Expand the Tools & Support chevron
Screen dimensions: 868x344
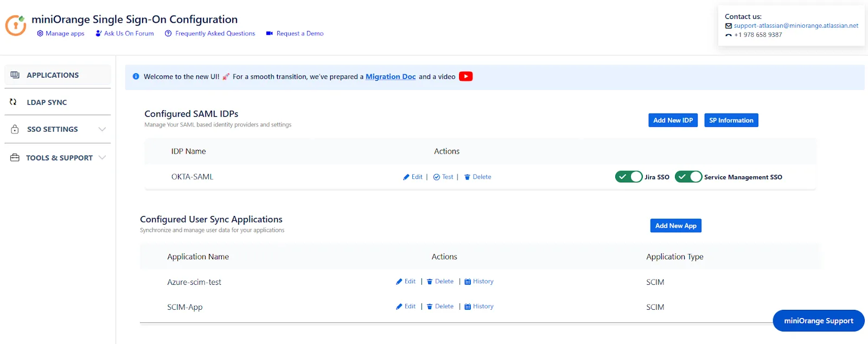102,157
